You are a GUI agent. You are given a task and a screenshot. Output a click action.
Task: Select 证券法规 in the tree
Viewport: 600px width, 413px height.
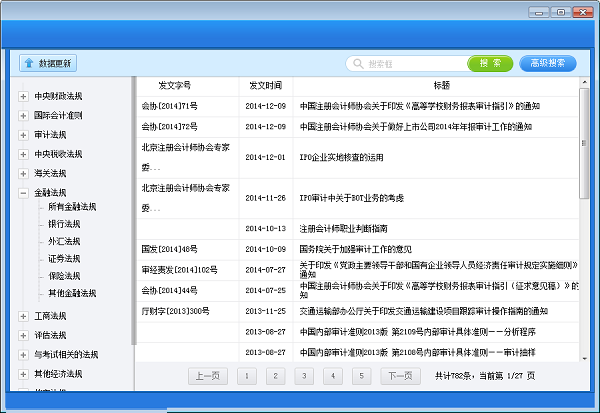[x=64, y=259]
